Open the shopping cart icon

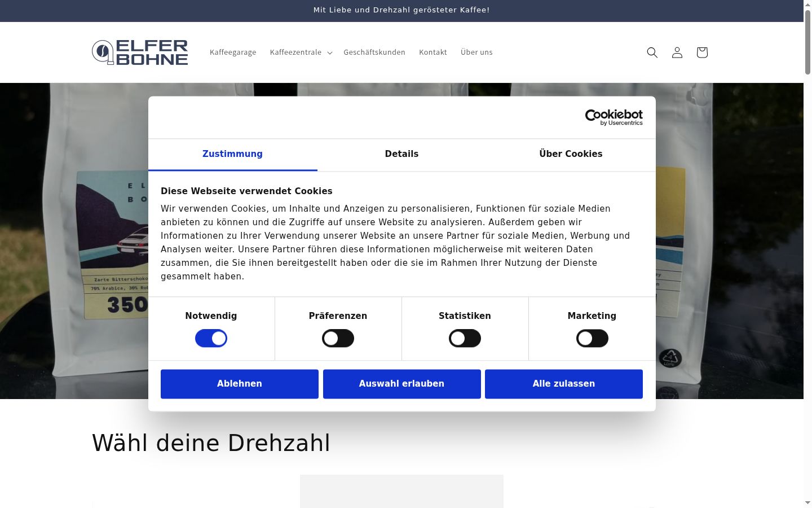702,52
